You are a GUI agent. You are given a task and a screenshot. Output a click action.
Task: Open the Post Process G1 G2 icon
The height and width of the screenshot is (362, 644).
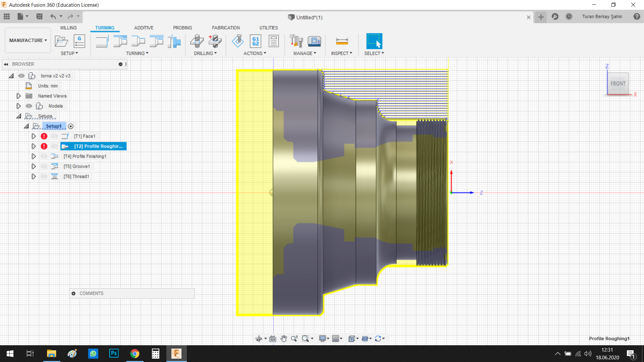pyautogui.click(x=255, y=41)
